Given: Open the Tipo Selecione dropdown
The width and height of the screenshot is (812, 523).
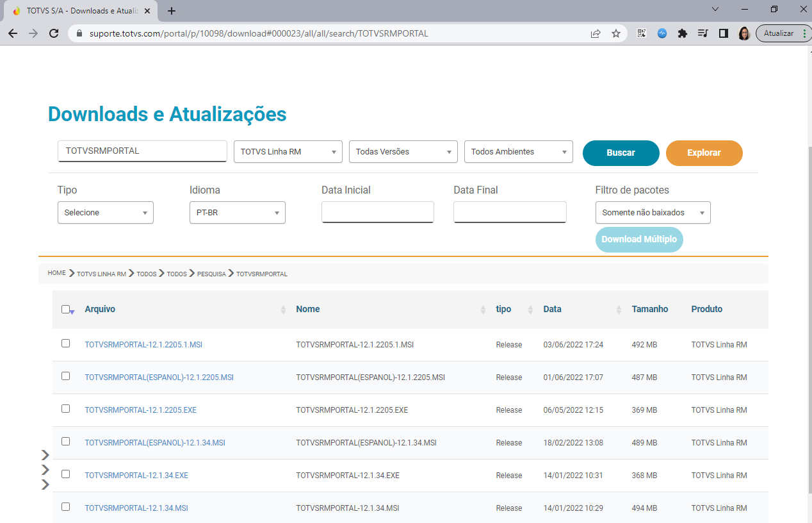Looking at the screenshot, I should (106, 213).
